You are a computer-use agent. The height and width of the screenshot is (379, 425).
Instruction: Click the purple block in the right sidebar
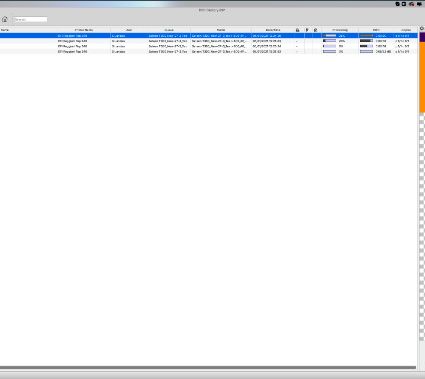[422, 37]
